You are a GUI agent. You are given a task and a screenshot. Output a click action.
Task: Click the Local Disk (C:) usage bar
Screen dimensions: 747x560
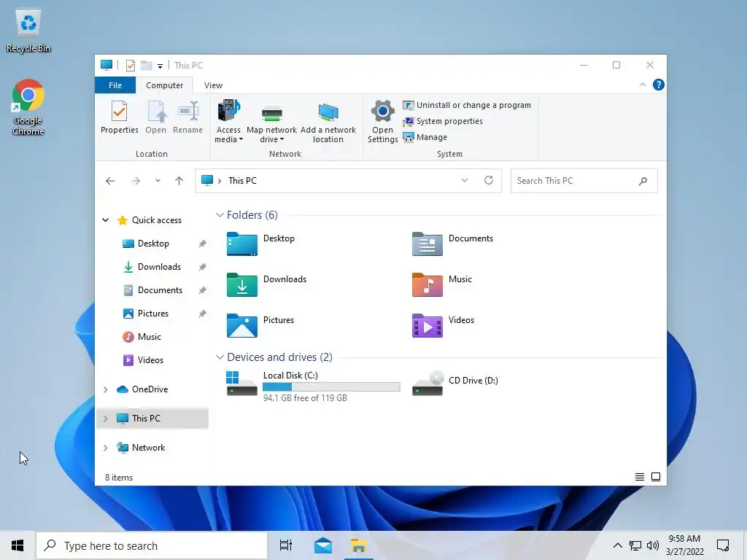point(332,387)
